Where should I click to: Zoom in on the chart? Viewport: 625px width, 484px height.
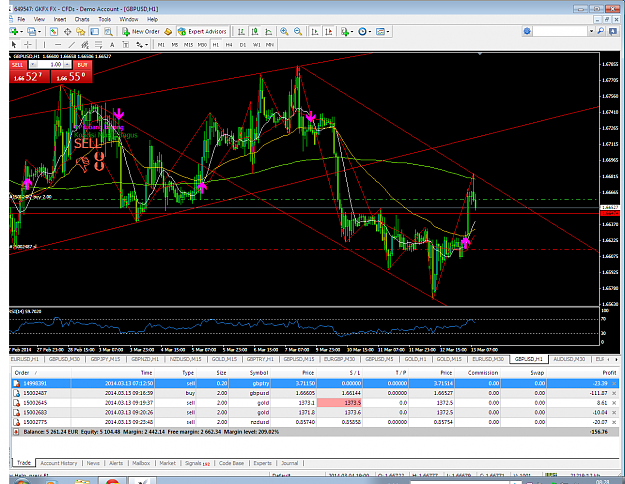pyautogui.click(x=284, y=31)
